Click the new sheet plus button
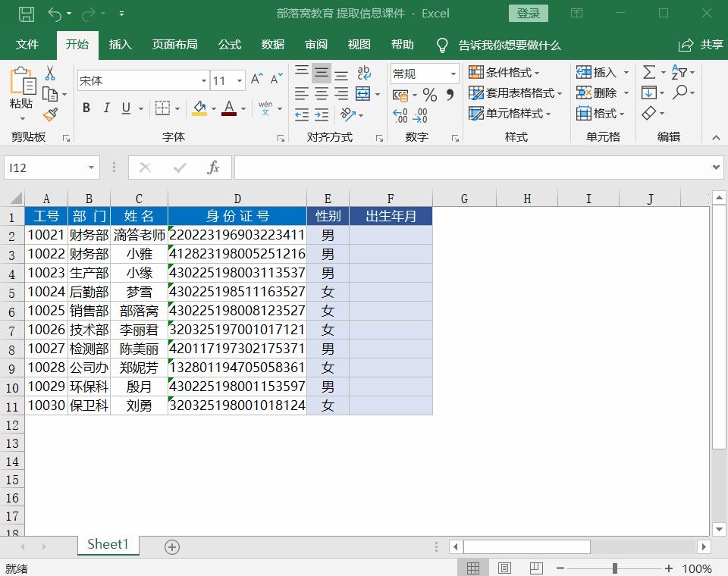 171,546
